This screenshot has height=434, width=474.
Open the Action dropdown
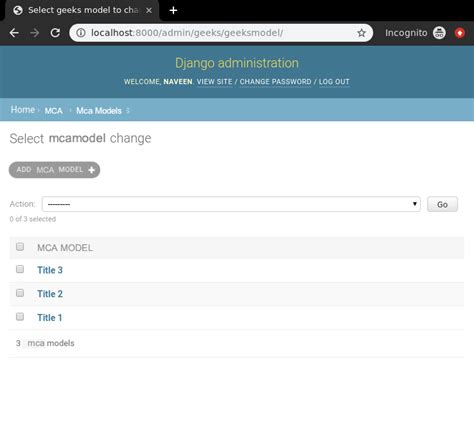tap(231, 204)
